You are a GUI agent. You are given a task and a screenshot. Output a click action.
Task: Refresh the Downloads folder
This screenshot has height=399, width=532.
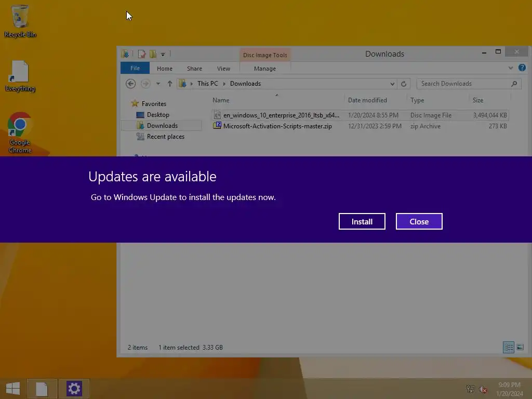(403, 84)
